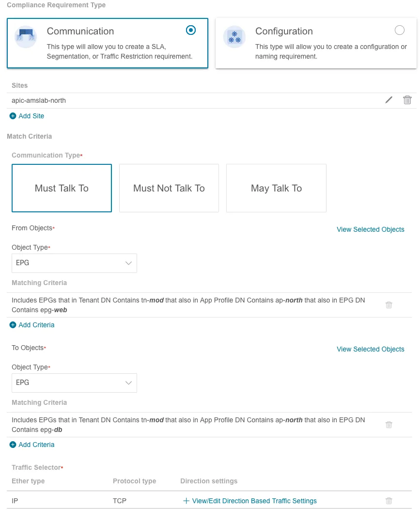420x510 pixels.
Task: Delete the apic-amslab-north site via trash icon
Action: (x=407, y=100)
